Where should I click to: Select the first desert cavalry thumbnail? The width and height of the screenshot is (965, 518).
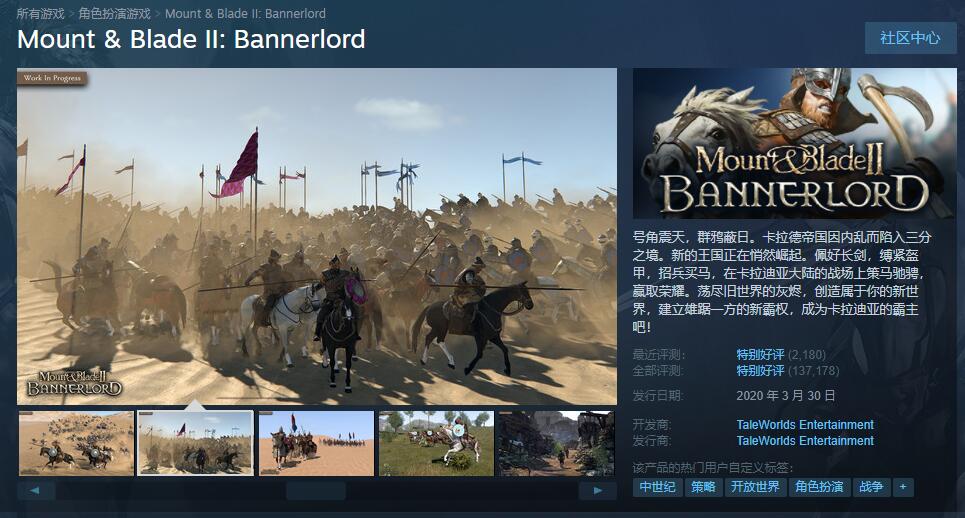pyautogui.click(x=76, y=444)
